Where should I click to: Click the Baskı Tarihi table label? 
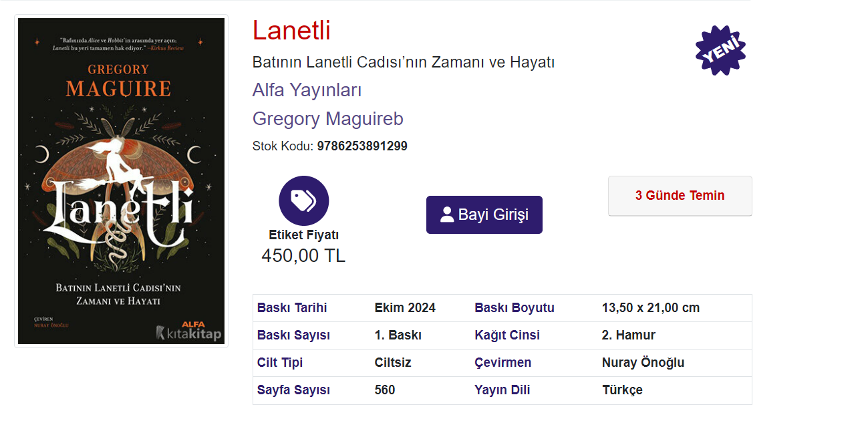pos(292,308)
